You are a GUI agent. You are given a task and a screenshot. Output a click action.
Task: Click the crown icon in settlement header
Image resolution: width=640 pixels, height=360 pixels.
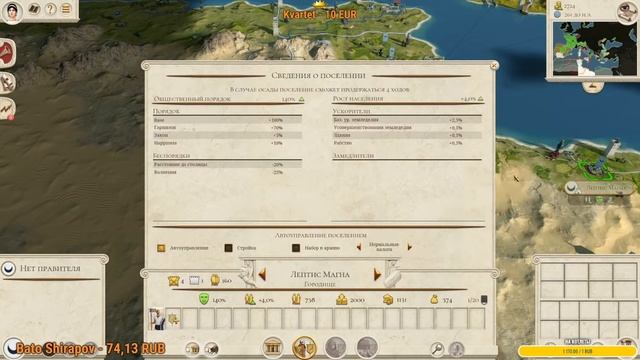[x=174, y=281]
